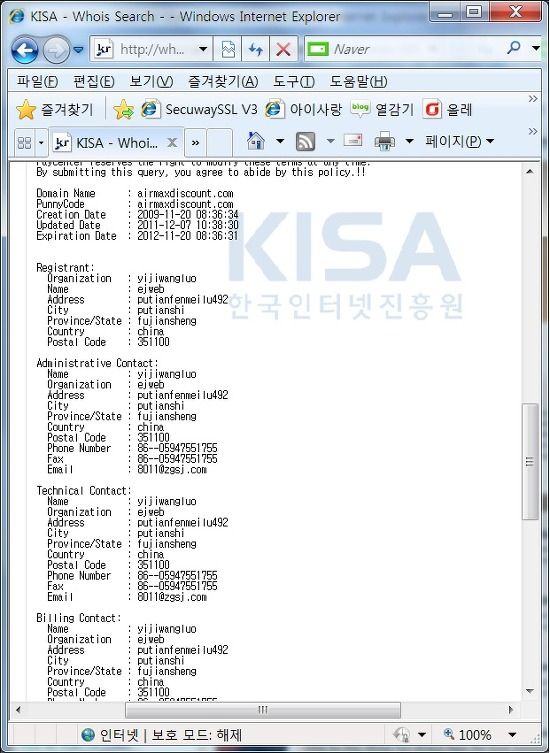Viewport: 550px width, 753px height.
Task: Open the zoom level 100% control
Action: click(x=468, y=735)
